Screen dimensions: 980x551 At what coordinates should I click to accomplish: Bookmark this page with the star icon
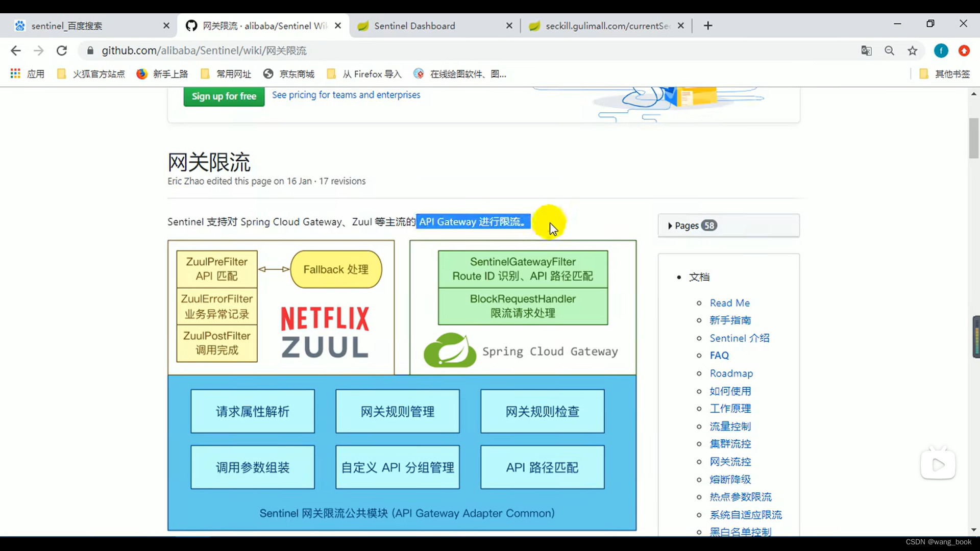[912, 51]
